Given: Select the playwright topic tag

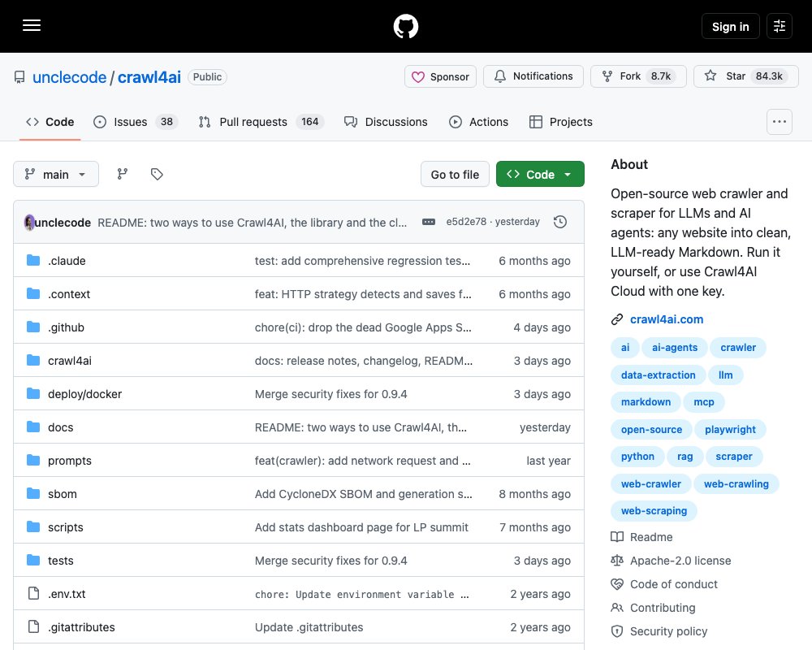Looking at the screenshot, I should (730, 429).
